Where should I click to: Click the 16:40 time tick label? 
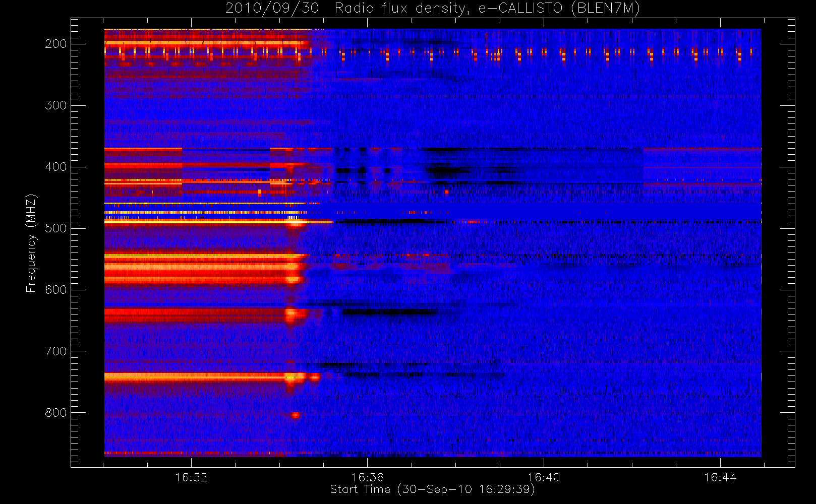(544, 477)
